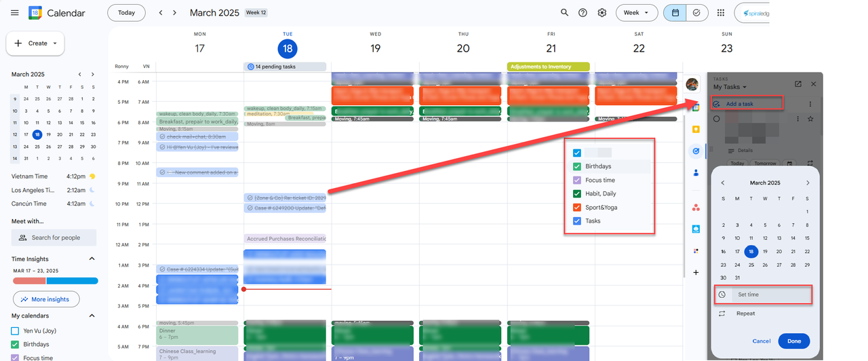Open Google Keep in side panel
Screen dimensions: 868x361
696,129
